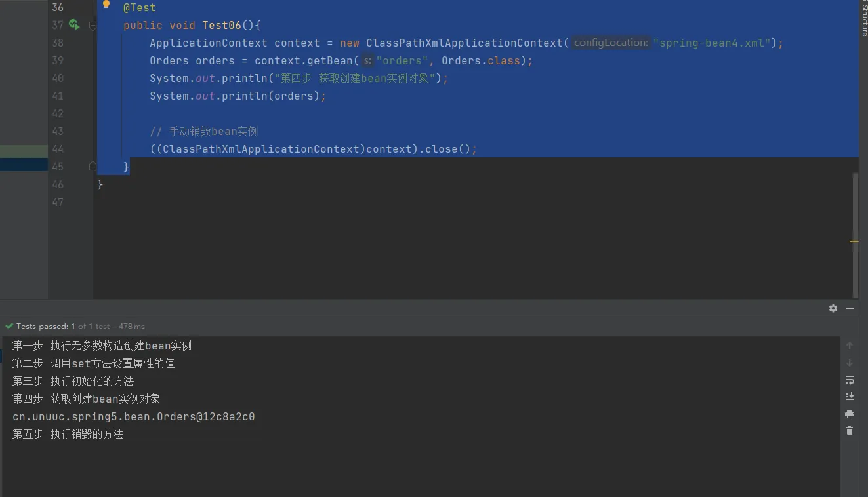Click console line '第四步 获取创建bean实例对象'
The image size is (868, 497).
[x=86, y=399]
